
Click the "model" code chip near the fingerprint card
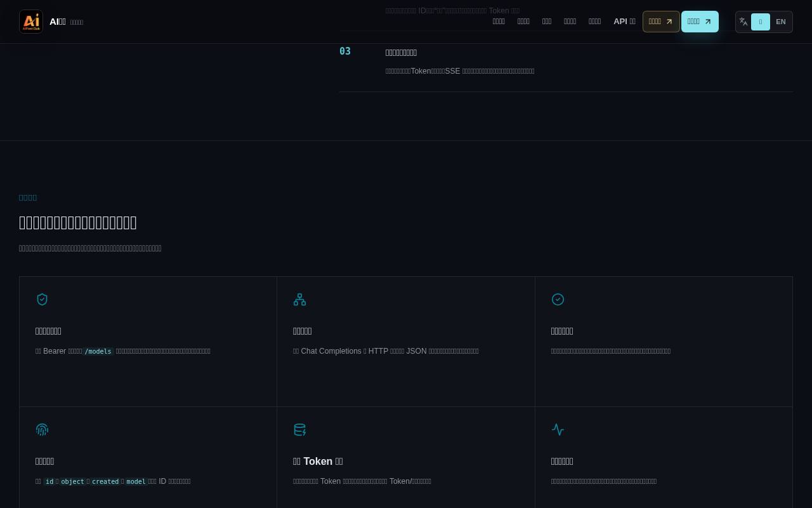[136, 481]
